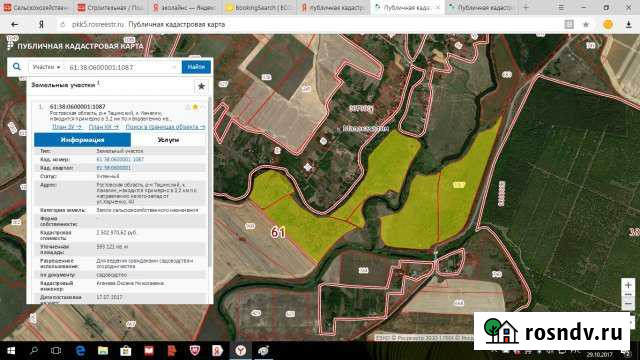
Task: Open a new browser tab with plus
Action: click(x=526, y=7)
